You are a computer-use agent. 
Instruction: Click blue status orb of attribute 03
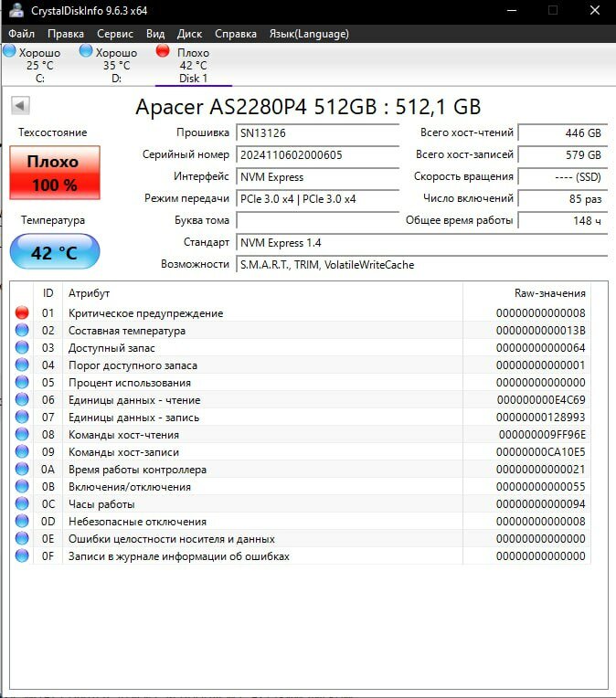[x=22, y=348]
